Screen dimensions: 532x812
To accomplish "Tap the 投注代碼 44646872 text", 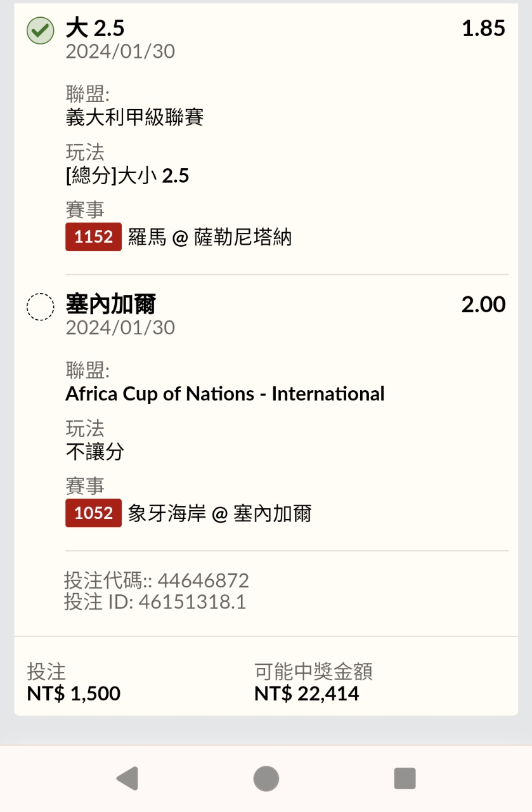I will pos(157,580).
